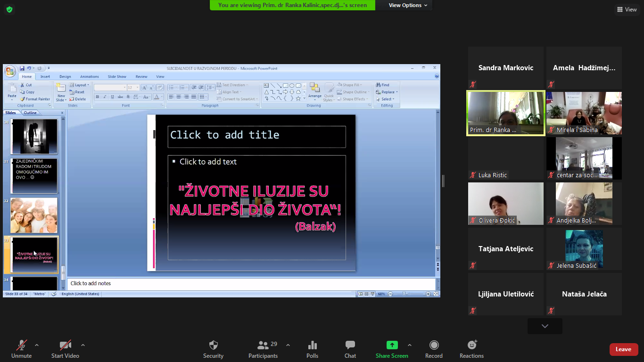Image resolution: width=644 pixels, height=362 pixels.
Task: Select the Slide Show ribbon tab
Action: [x=117, y=76]
